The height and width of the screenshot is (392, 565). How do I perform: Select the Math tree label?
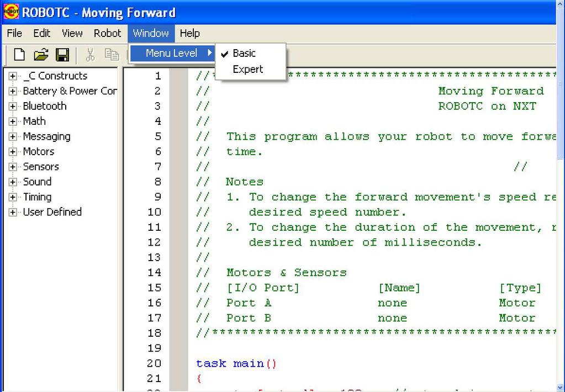pyautogui.click(x=34, y=121)
